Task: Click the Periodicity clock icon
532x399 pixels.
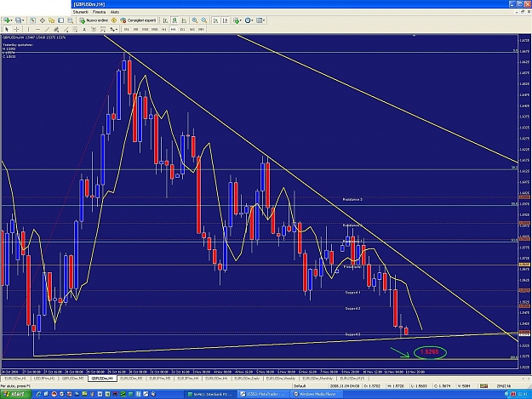Action: point(248,20)
